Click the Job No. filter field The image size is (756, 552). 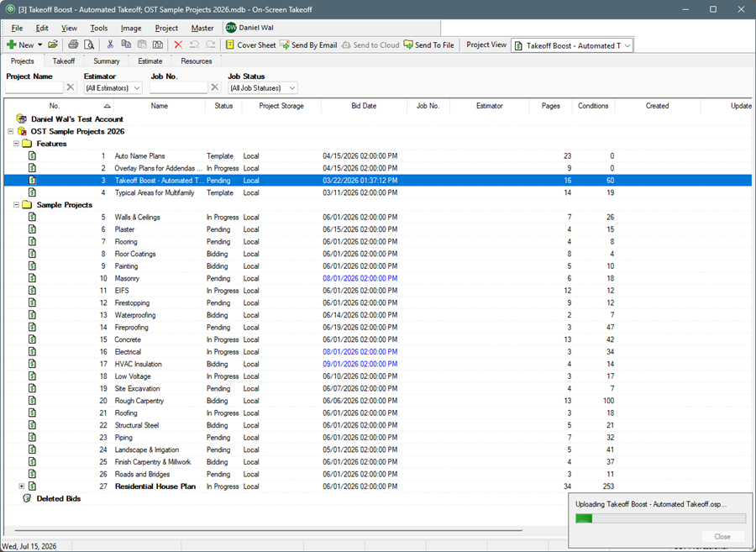click(178, 87)
